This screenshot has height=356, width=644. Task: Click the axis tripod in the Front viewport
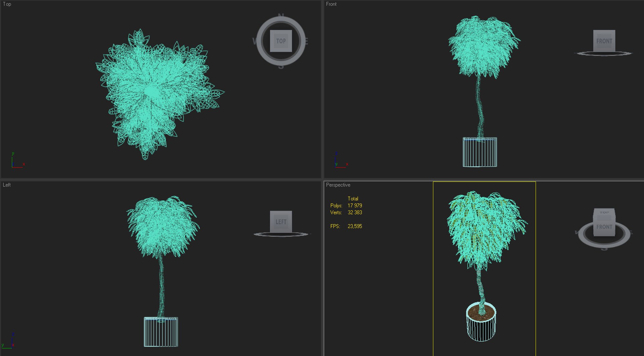pos(341,160)
